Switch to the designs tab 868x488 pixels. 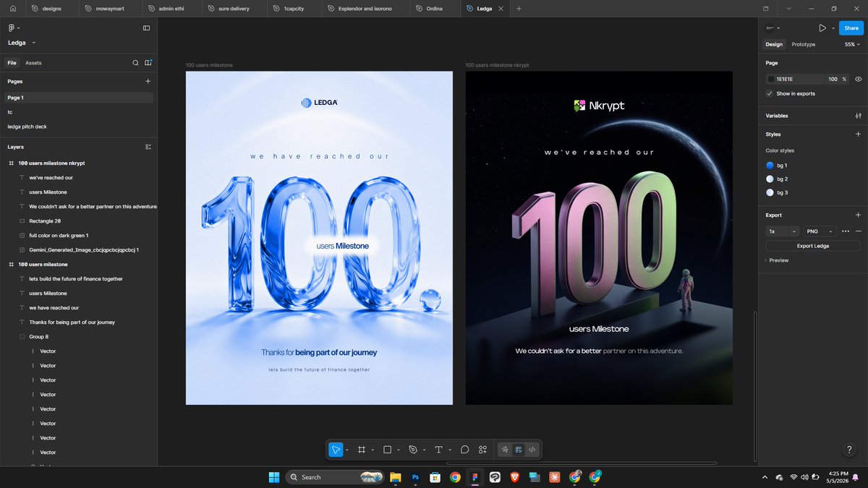pos(51,9)
